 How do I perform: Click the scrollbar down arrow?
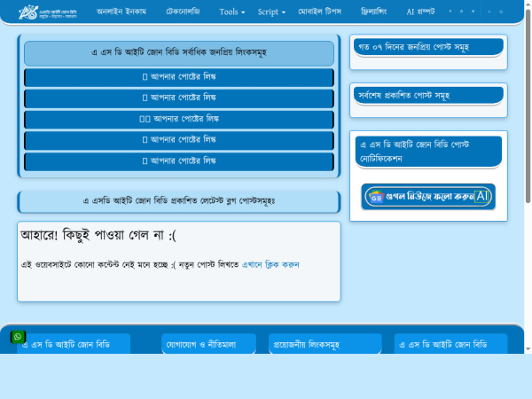point(528,348)
